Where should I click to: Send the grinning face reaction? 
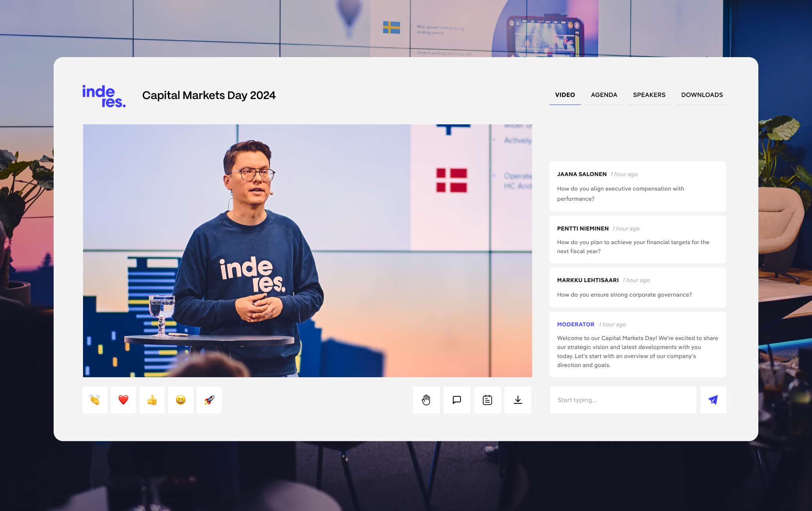coord(180,400)
